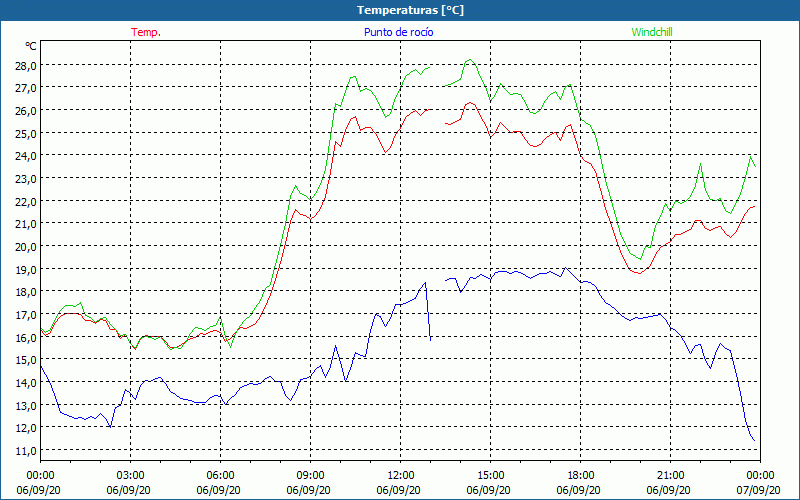Click the 24,0 y-axis value

(27, 156)
